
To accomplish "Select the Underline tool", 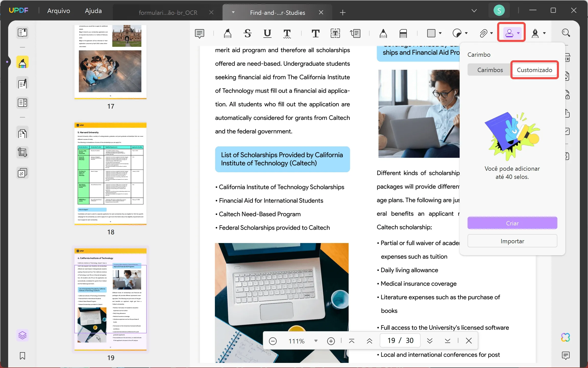I will click(267, 33).
